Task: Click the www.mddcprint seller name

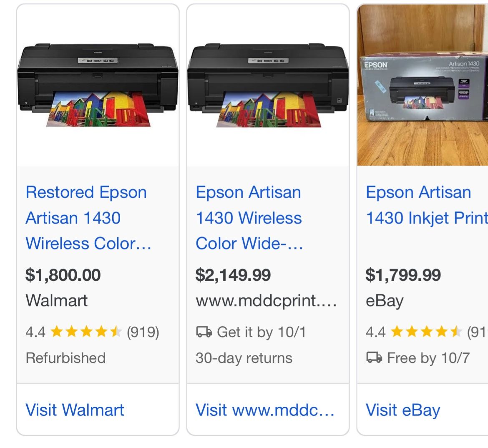Action: coord(266,300)
